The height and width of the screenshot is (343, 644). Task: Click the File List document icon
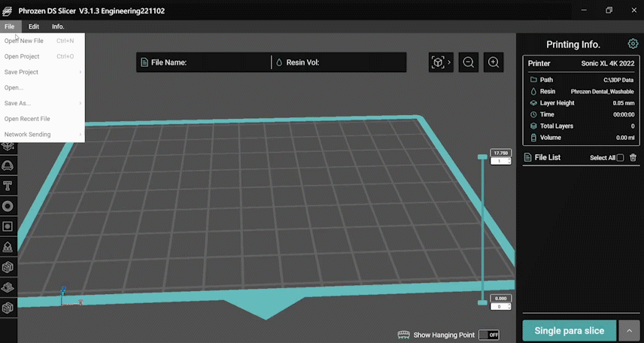(528, 157)
